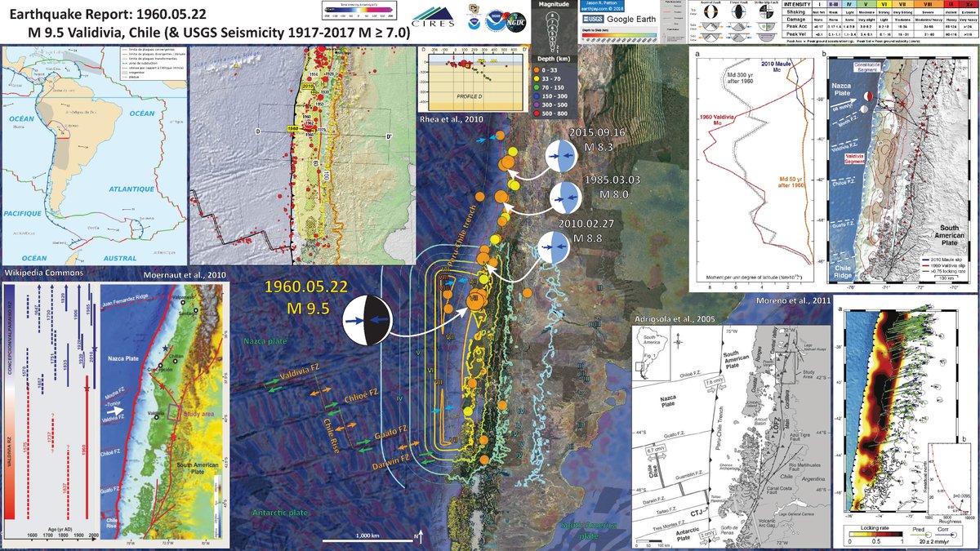Click the USGS logo badge
Image resolution: width=980 pixels, height=551 pixels.
[594, 18]
